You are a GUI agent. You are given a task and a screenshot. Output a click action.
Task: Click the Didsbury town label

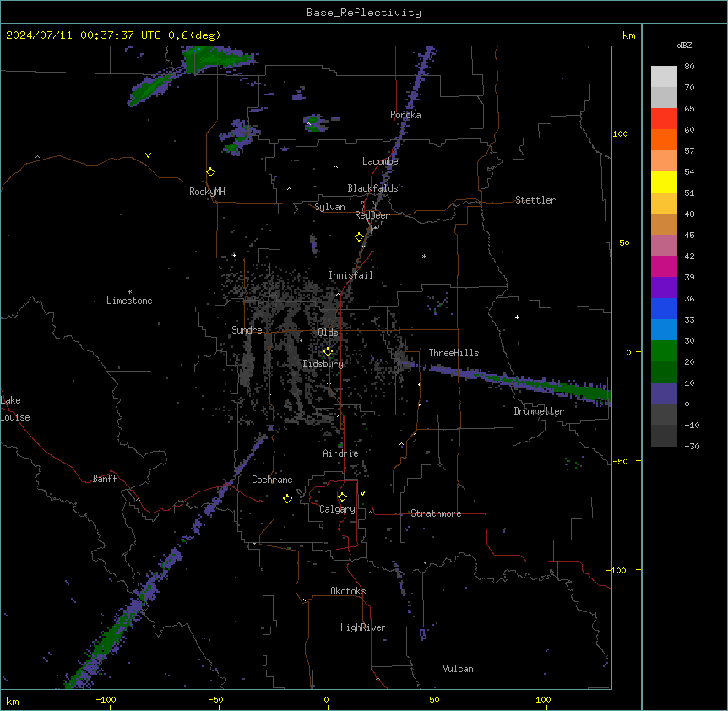[323, 364]
